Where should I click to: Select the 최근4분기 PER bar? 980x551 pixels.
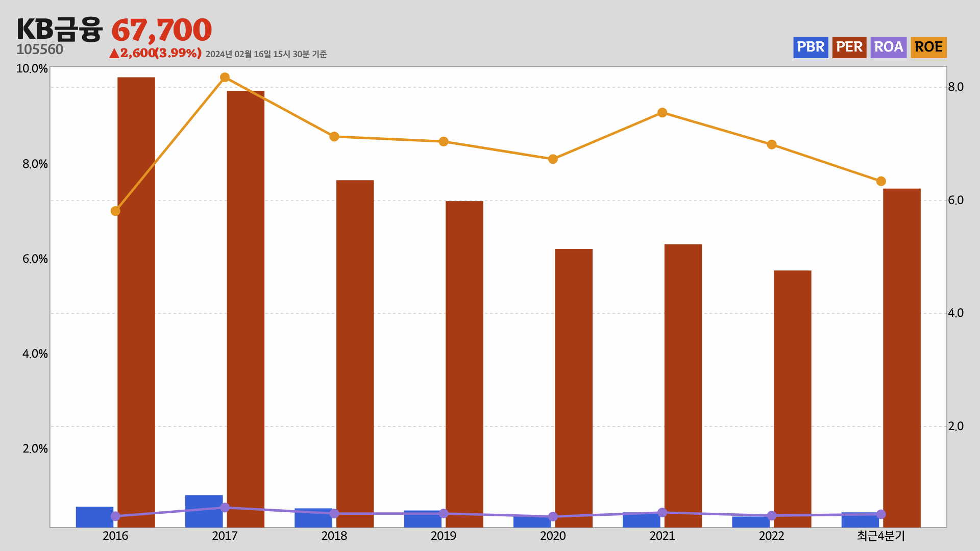(902, 358)
